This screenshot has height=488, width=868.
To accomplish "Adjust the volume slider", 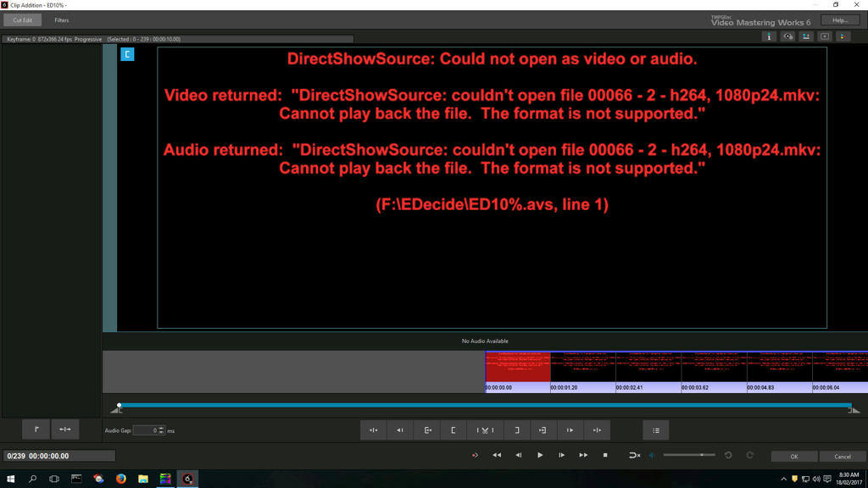I will (701, 455).
